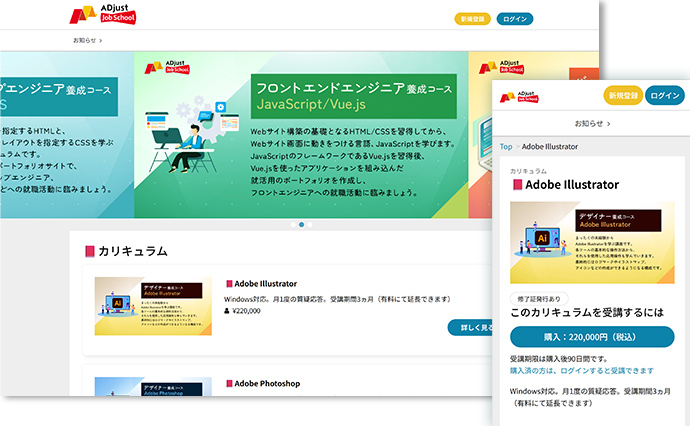Open お知らせ link in desktop window
Screen dimensions: 690x426
pyautogui.click(x=88, y=40)
